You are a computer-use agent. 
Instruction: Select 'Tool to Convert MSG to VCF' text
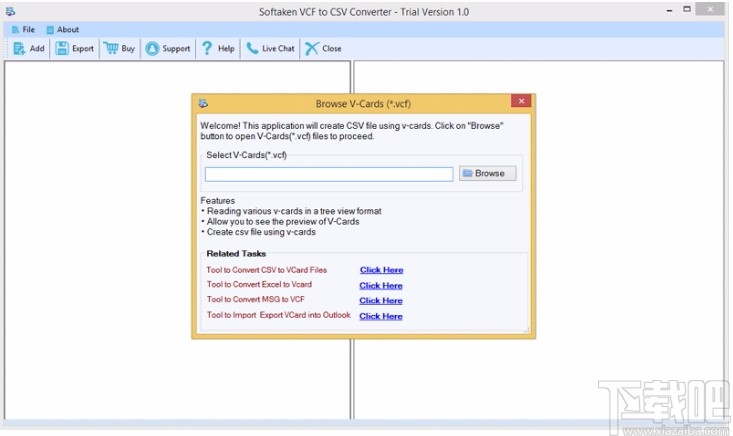point(256,300)
